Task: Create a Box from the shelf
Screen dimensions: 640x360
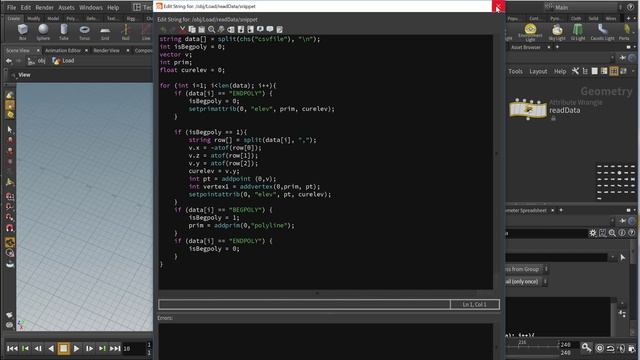Action: [22, 31]
